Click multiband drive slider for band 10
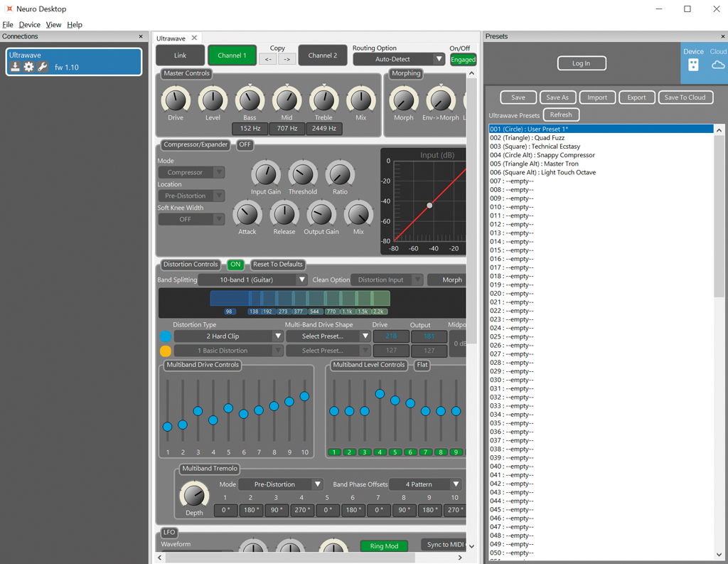The height and width of the screenshot is (564, 728). [x=304, y=396]
